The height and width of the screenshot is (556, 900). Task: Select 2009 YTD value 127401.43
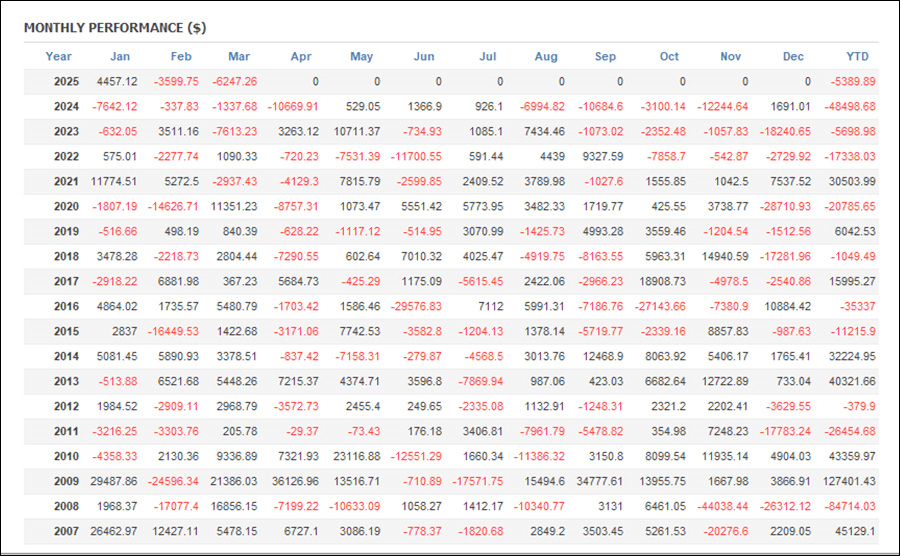(849, 481)
